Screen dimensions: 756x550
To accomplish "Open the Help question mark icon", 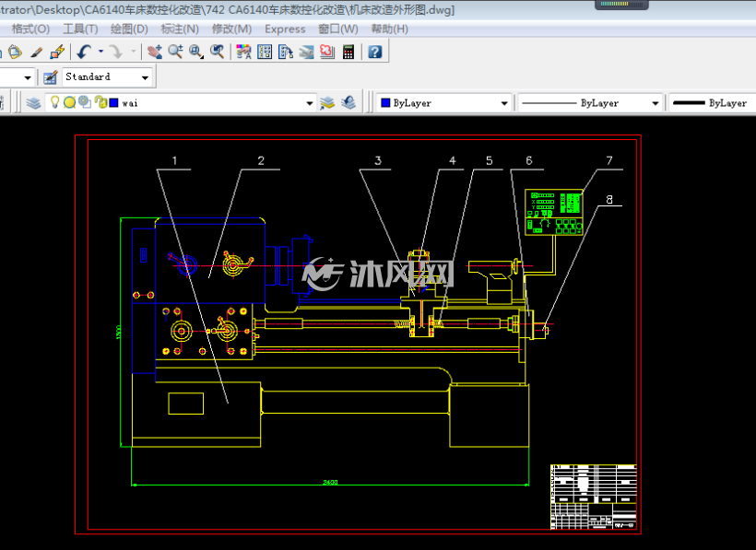I will pyautogui.click(x=374, y=52).
